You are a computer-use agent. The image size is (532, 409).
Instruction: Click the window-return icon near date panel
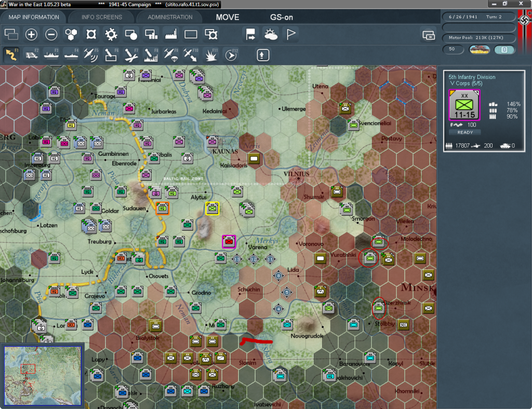tap(429, 35)
